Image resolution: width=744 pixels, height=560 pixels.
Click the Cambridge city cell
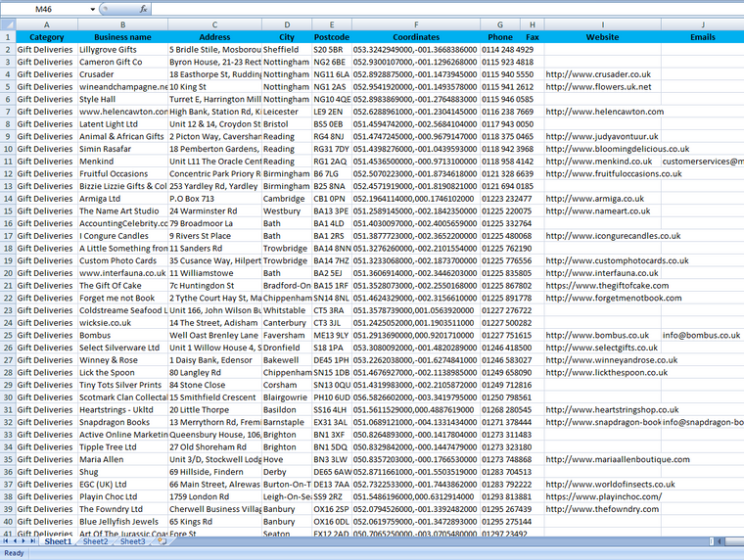point(287,199)
